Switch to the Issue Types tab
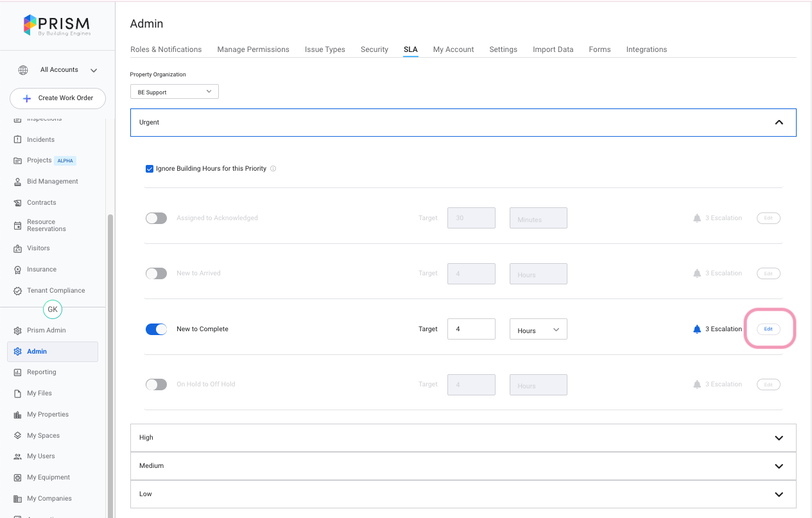The height and width of the screenshot is (518, 812). pyautogui.click(x=325, y=49)
